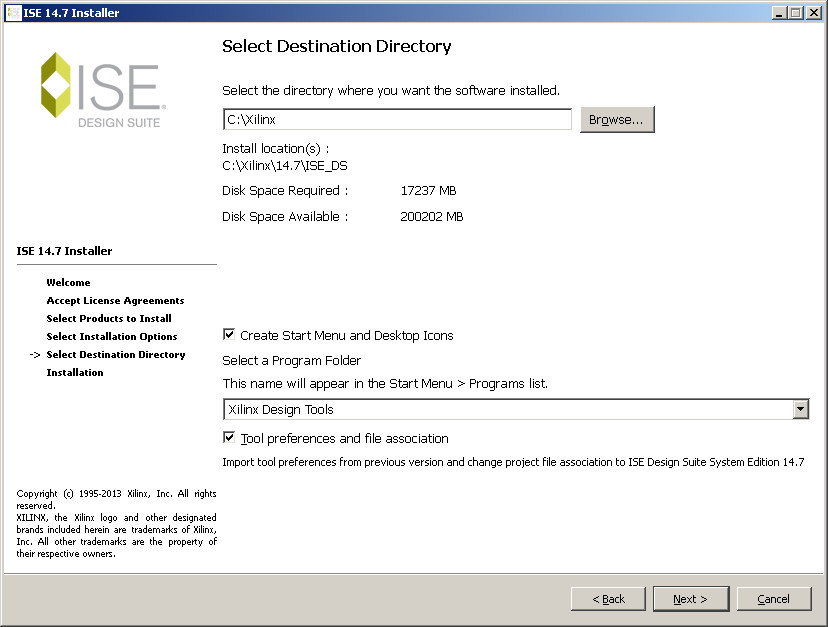Image resolution: width=828 pixels, height=627 pixels.
Task: Click the ISE 14.7 Installer sidebar heading
Action: click(64, 251)
